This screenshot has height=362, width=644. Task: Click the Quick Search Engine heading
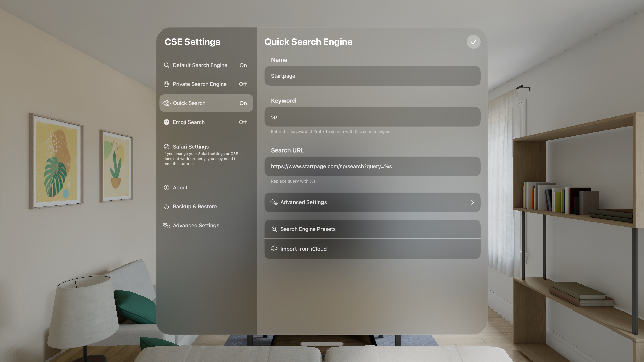309,42
